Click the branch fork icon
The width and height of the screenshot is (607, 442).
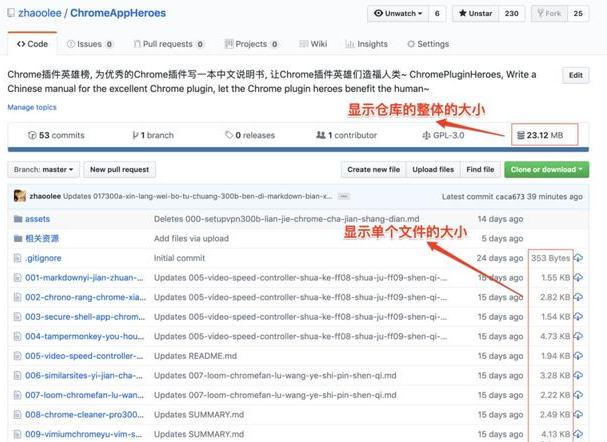coord(135,135)
